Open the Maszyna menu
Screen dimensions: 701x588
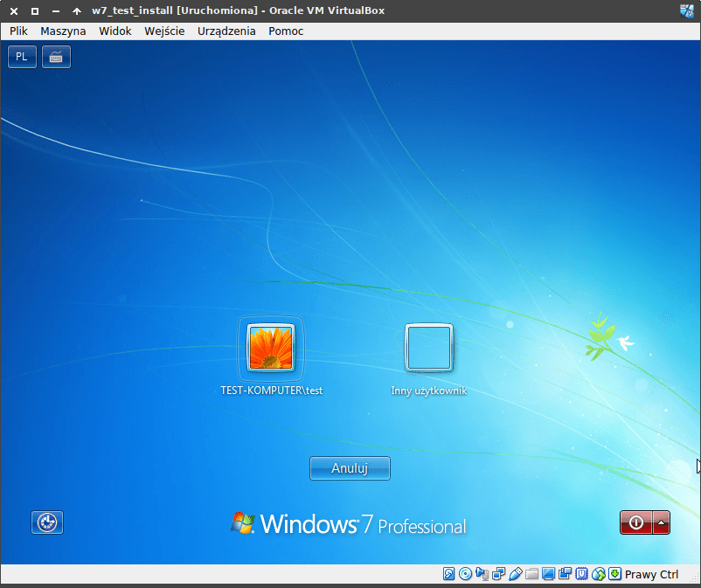pos(63,31)
